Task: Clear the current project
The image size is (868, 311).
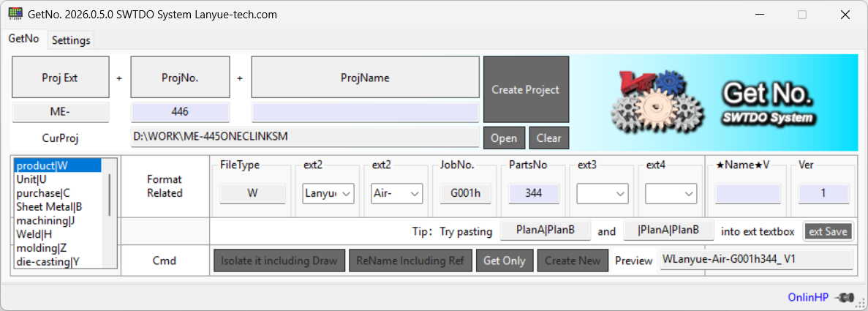Action: click(548, 138)
